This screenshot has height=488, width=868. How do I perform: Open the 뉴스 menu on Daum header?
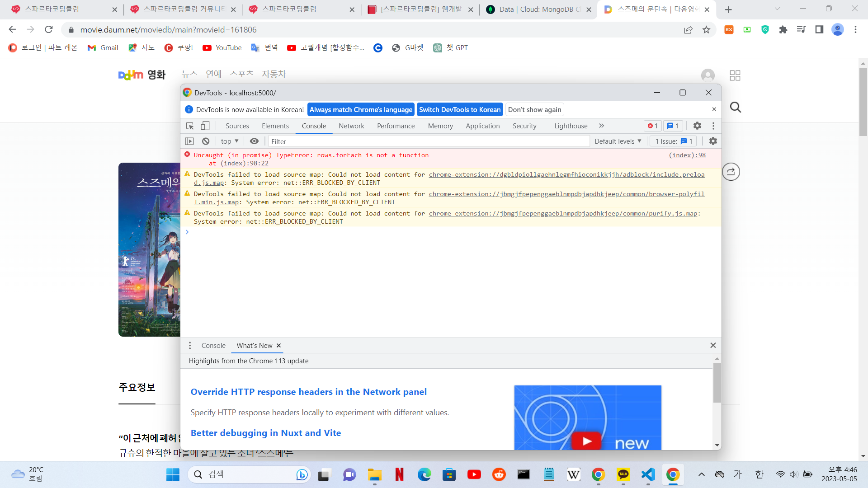[x=189, y=74]
